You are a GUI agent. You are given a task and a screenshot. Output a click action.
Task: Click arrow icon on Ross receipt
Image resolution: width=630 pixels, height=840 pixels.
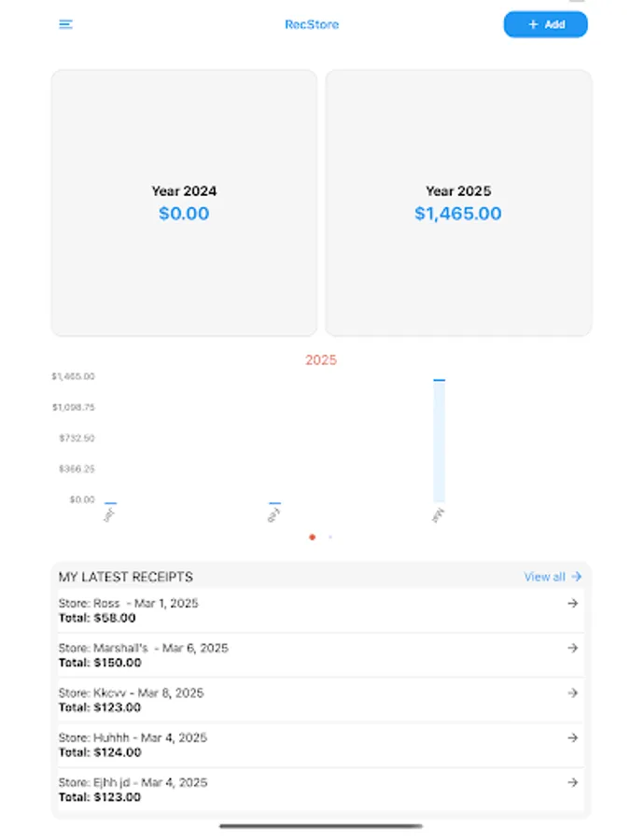point(573,603)
